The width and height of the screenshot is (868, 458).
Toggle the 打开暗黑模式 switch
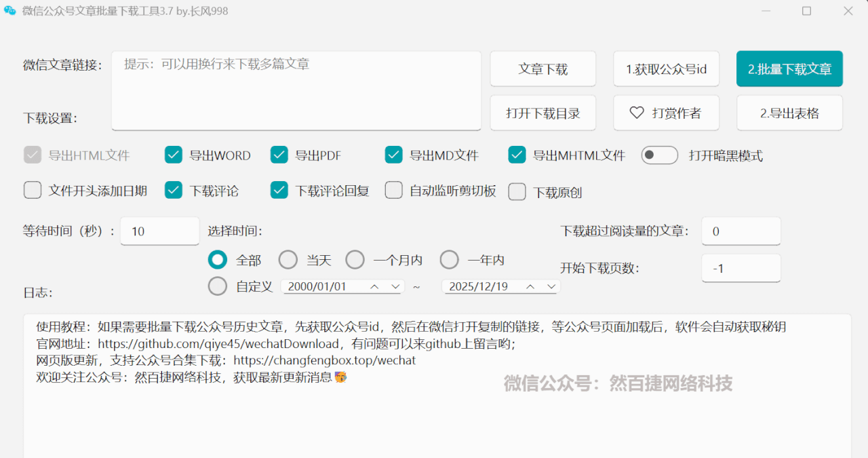[659, 155]
